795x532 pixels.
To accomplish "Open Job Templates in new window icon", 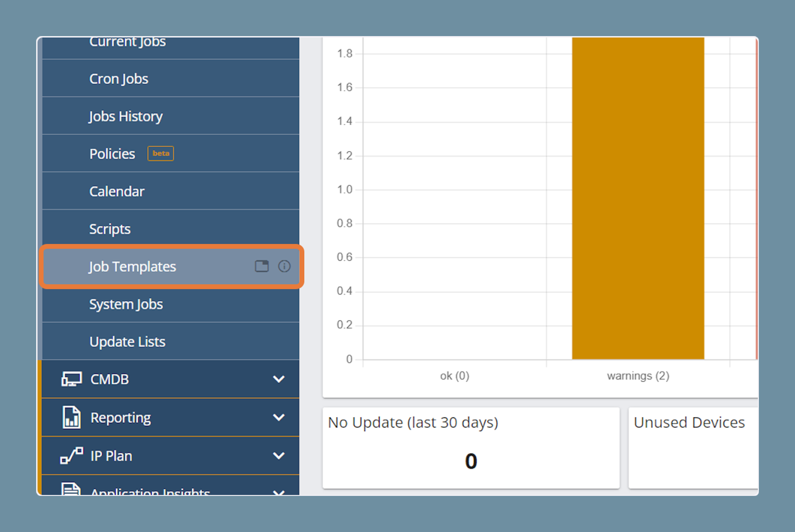I will coord(262,267).
